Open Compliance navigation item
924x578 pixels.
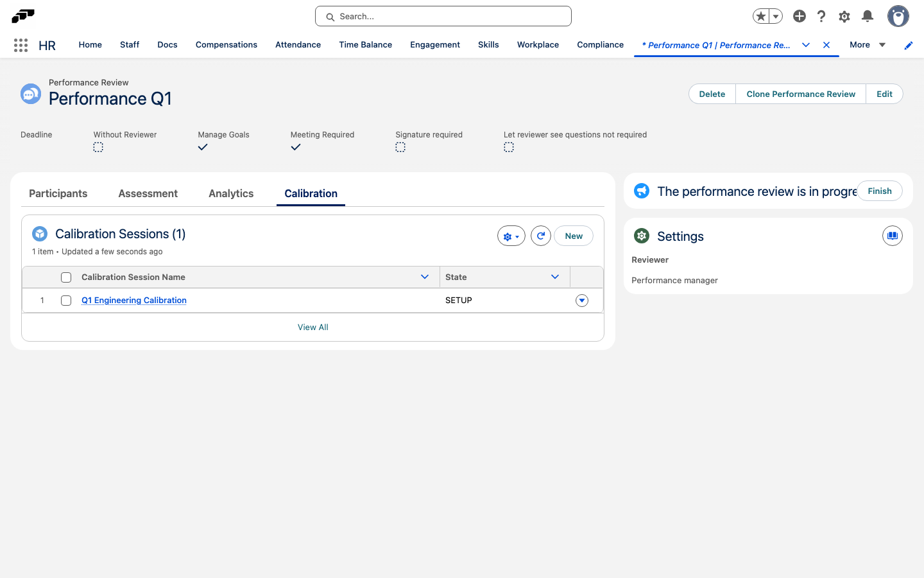(x=601, y=45)
